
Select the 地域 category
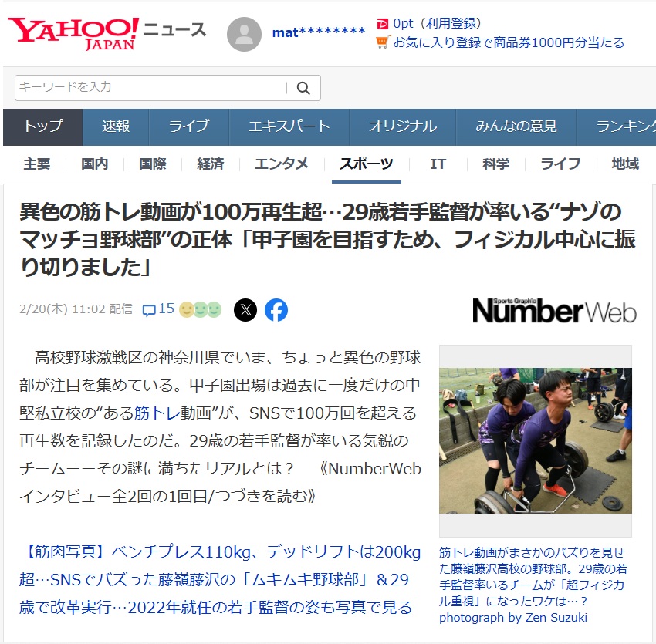coord(625,164)
